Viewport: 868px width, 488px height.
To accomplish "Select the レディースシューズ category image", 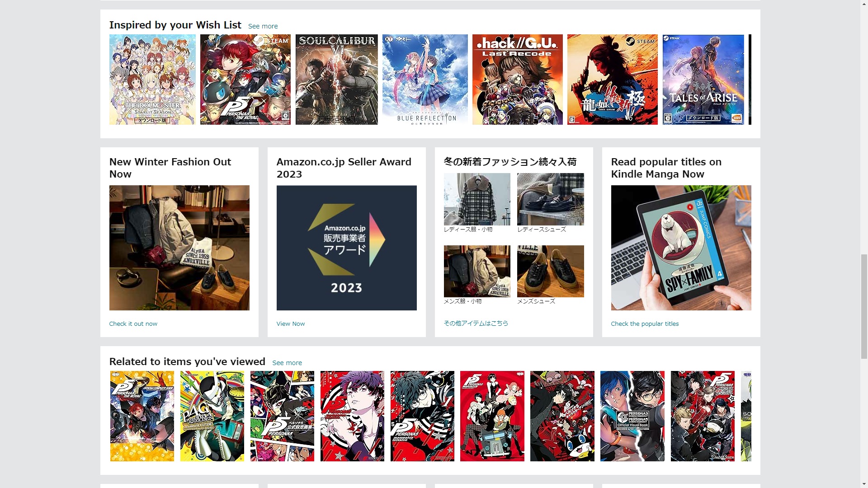I will pos(551,199).
